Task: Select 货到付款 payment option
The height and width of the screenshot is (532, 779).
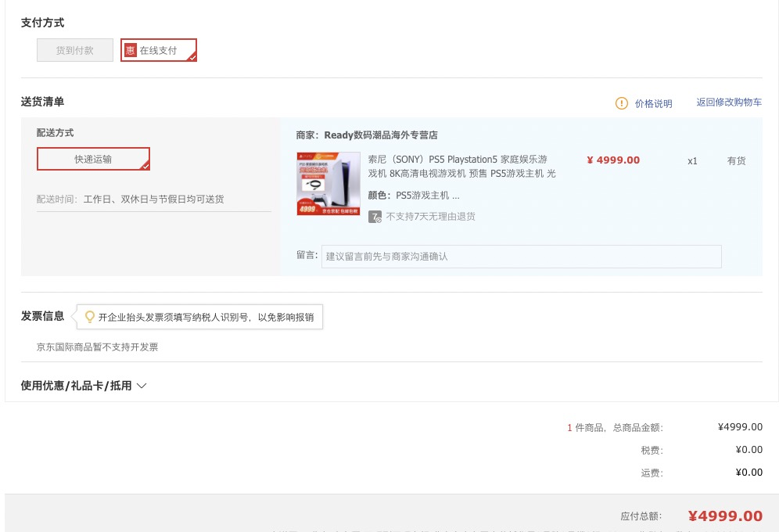Action: [x=75, y=50]
